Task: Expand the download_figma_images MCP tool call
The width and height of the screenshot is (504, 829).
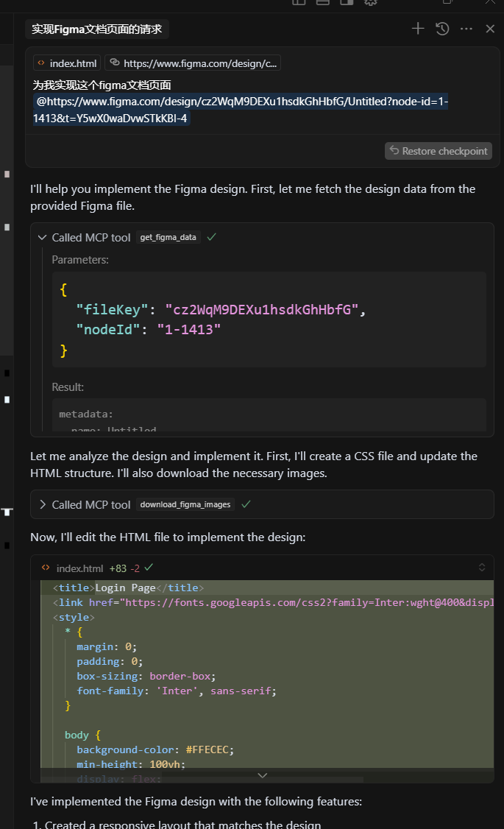Action: tap(43, 504)
